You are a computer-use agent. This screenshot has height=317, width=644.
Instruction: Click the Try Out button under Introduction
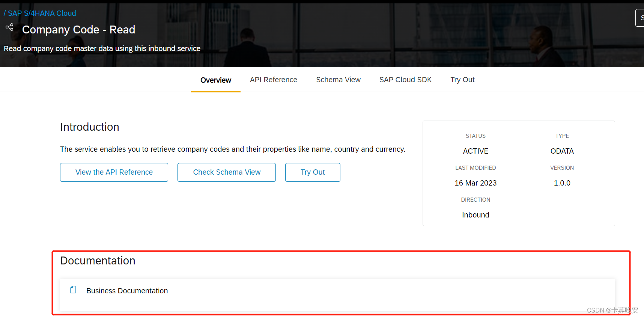(x=313, y=172)
